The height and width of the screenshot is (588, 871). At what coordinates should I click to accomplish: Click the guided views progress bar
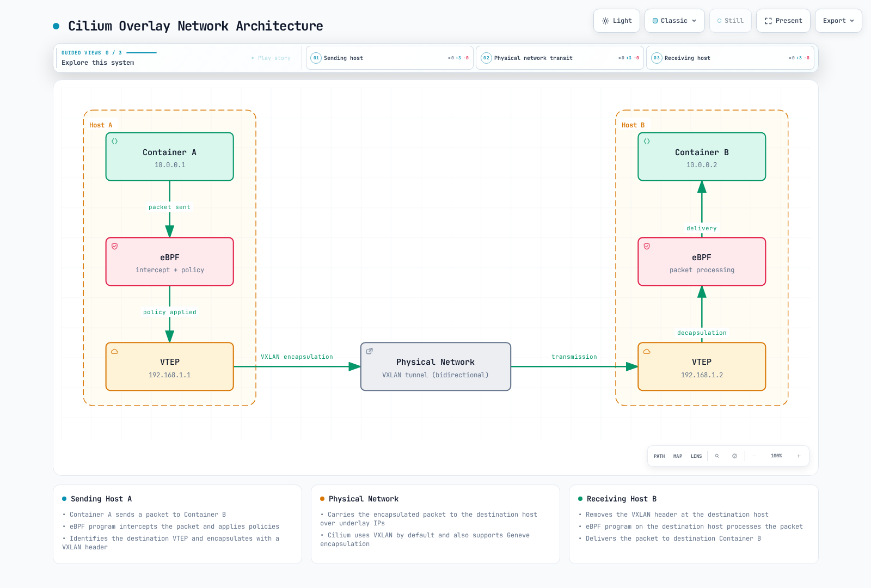click(x=142, y=53)
